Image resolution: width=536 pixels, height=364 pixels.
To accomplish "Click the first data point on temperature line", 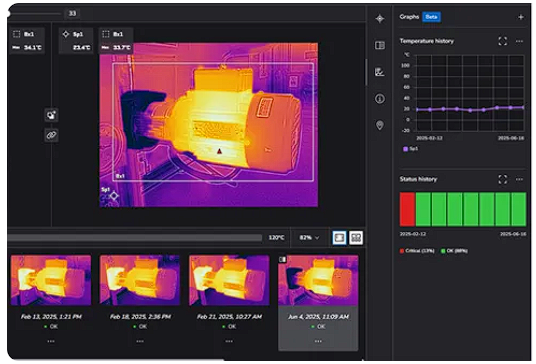I will (417, 109).
